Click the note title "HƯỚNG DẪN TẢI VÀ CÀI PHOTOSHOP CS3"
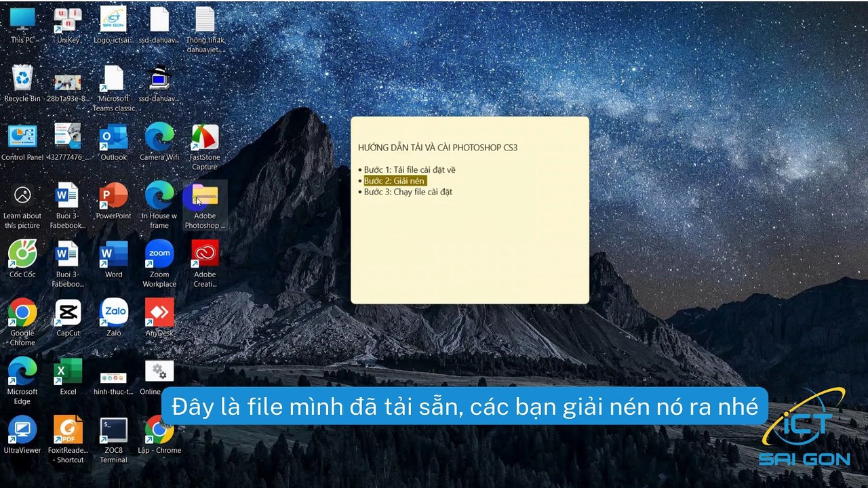 pyautogui.click(x=438, y=147)
